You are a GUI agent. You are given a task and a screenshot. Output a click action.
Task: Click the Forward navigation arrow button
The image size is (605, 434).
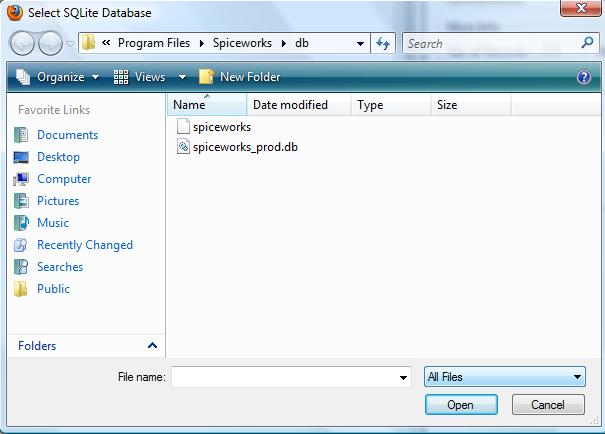50,43
